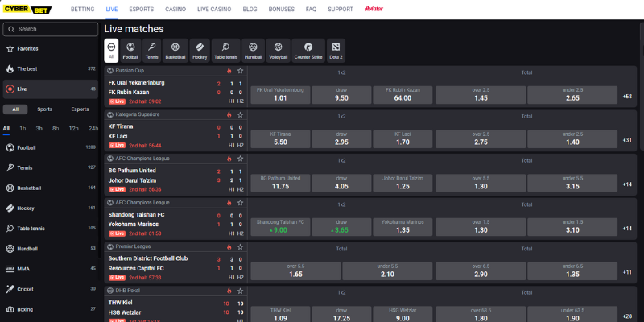Open the BONUSES page

click(281, 9)
